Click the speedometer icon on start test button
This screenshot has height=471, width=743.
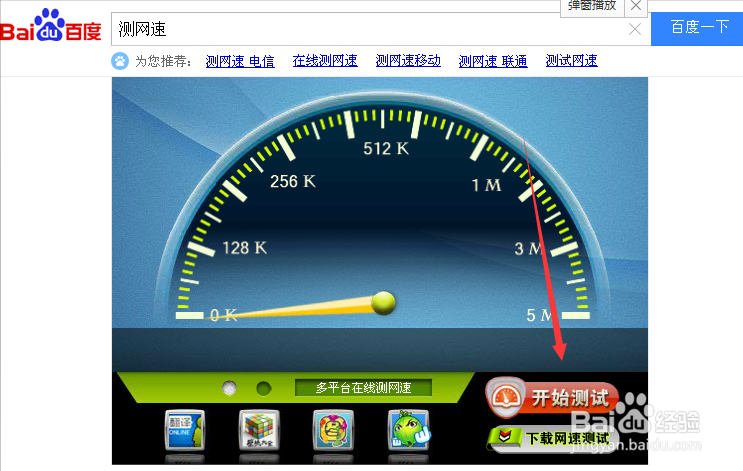(x=506, y=398)
